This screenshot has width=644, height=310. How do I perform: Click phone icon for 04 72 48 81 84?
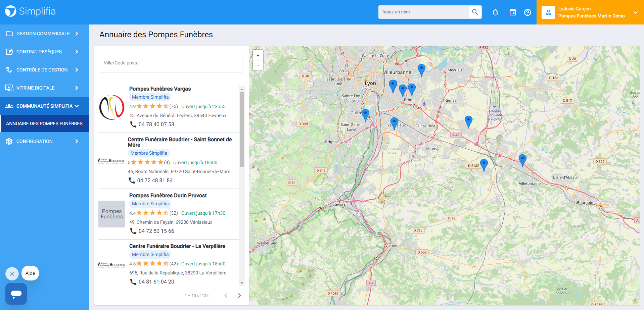(x=132, y=180)
